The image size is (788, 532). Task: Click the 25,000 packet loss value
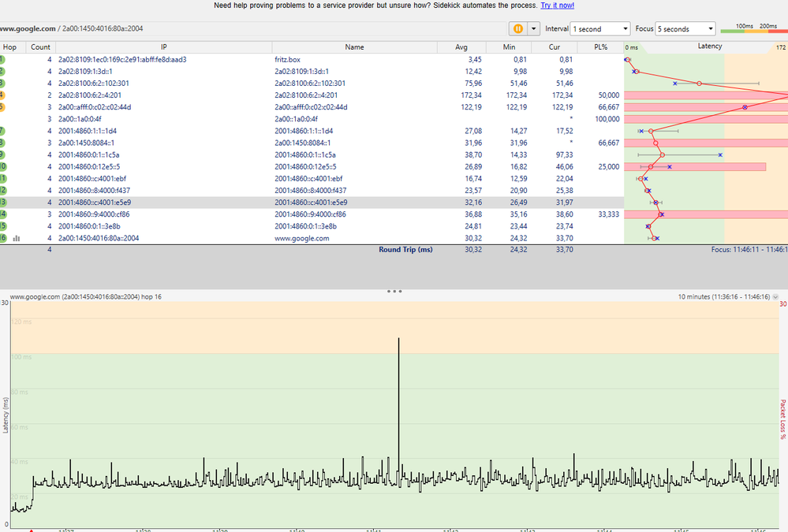609,166
